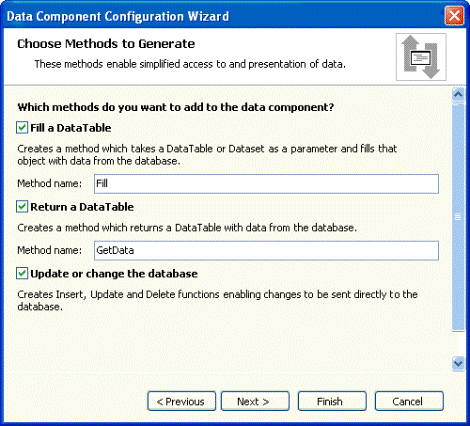
Task: Click the 'Fill a DataTable' label text
Action: pyautogui.click(x=71, y=128)
